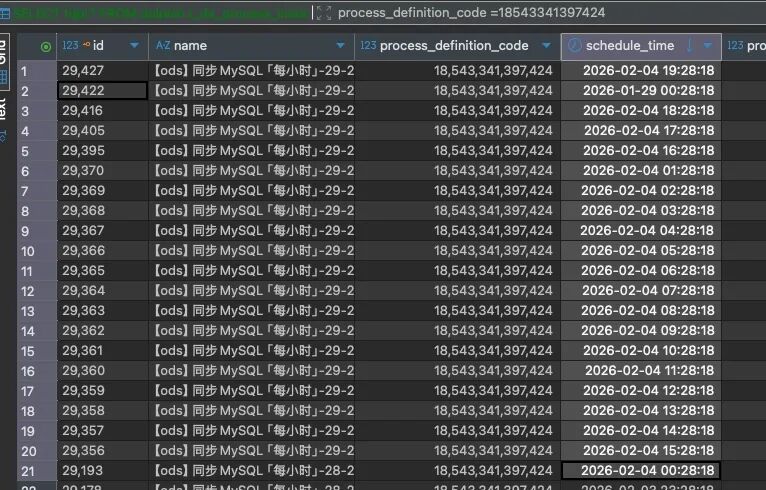Click schedule time 2026-02-04 19:28:18
The image size is (766, 490).
coord(641,71)
